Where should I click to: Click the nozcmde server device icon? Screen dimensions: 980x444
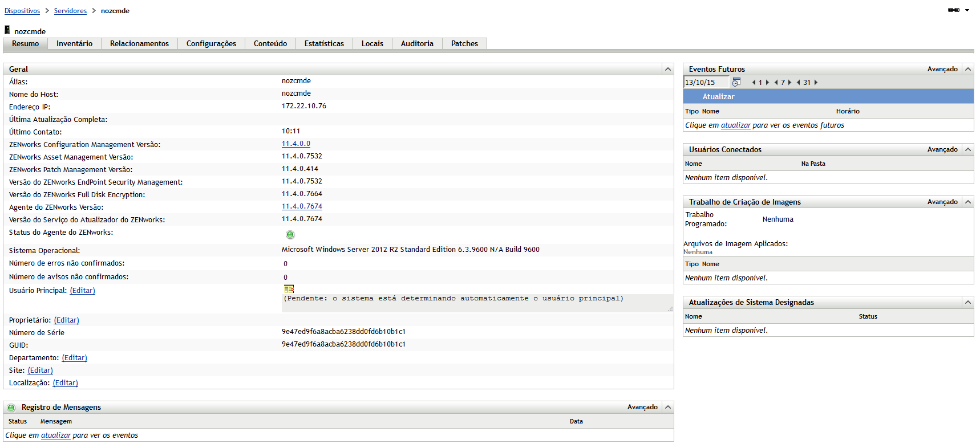7,30
